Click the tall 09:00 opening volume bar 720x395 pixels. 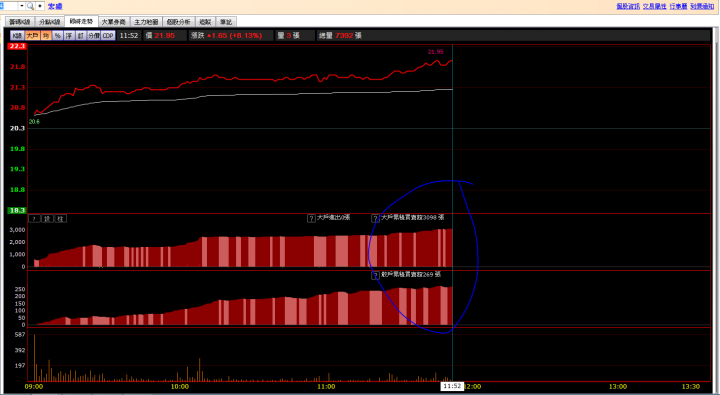pos(34,358)
